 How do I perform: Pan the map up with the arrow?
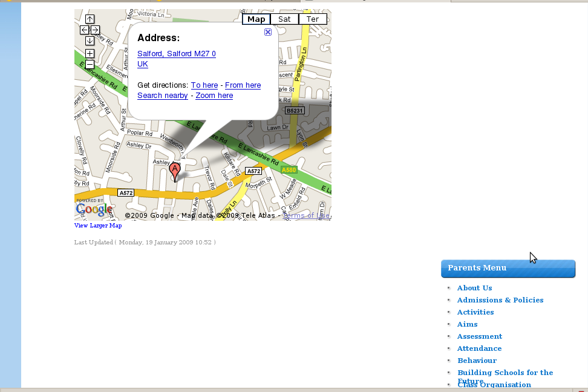pyautogui.click(x=90, y=19)
